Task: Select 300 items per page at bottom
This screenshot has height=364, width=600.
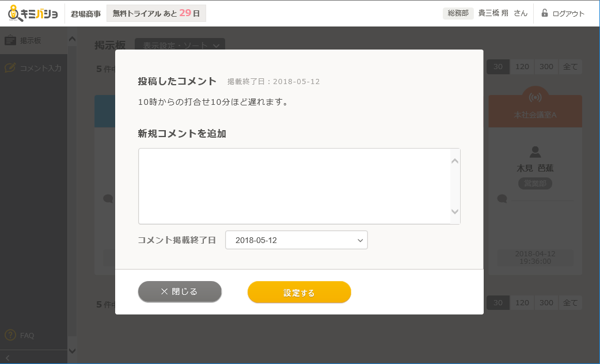Action: (546, 303)
